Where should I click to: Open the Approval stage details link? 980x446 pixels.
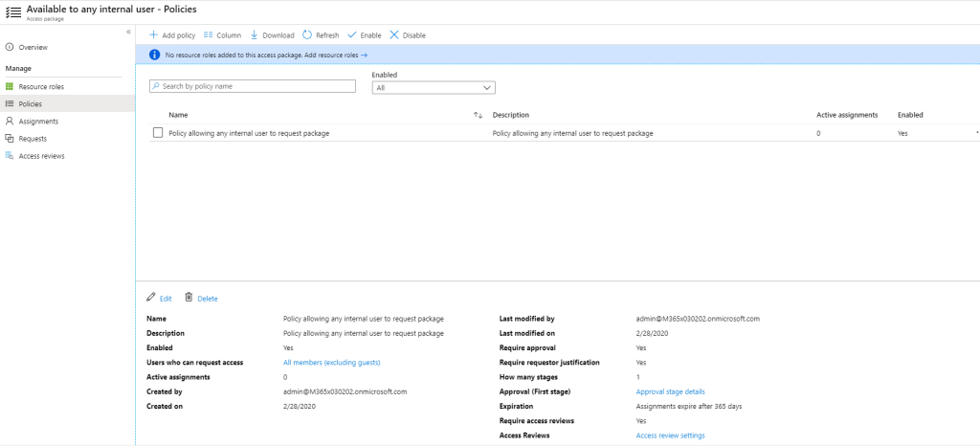point(670,391)
